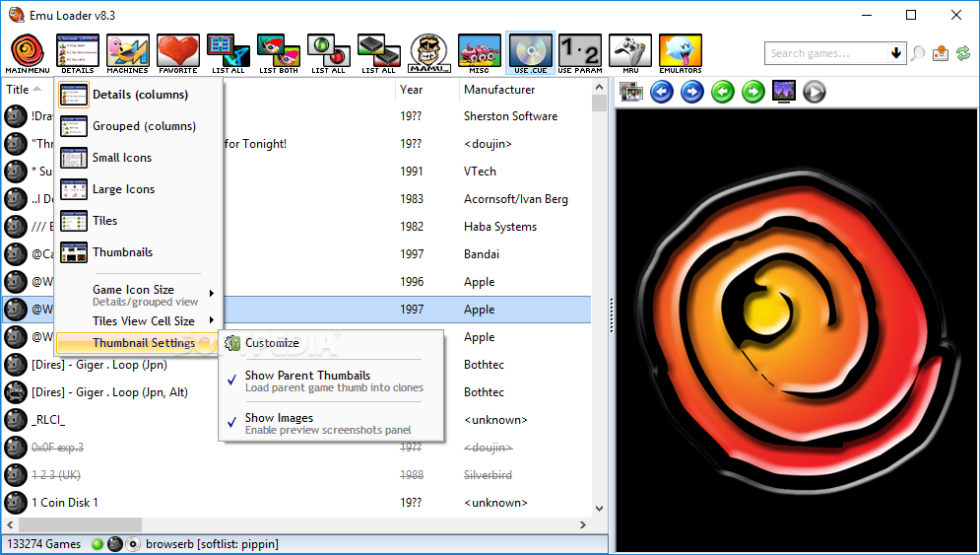Select [Dires] - Giger . Loop (Jpn, Alt) row
The height and width of the screenshot is (555, 980).
[x=296, y=392]
